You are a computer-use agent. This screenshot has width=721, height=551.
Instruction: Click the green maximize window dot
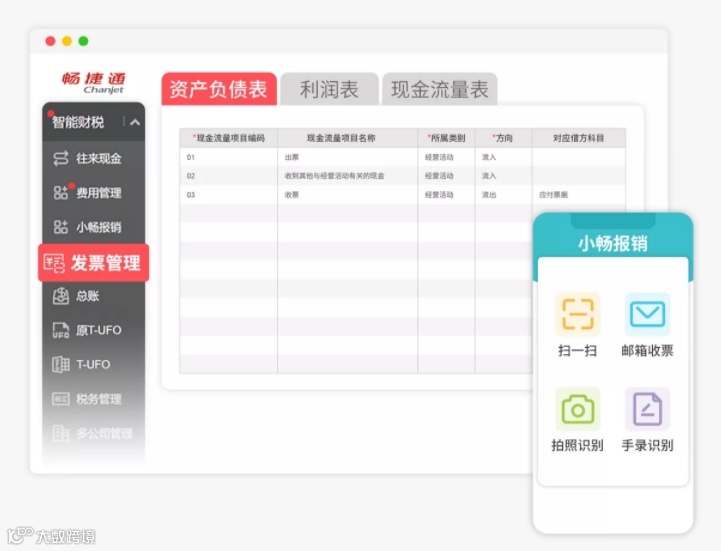[x=83, y=41]
